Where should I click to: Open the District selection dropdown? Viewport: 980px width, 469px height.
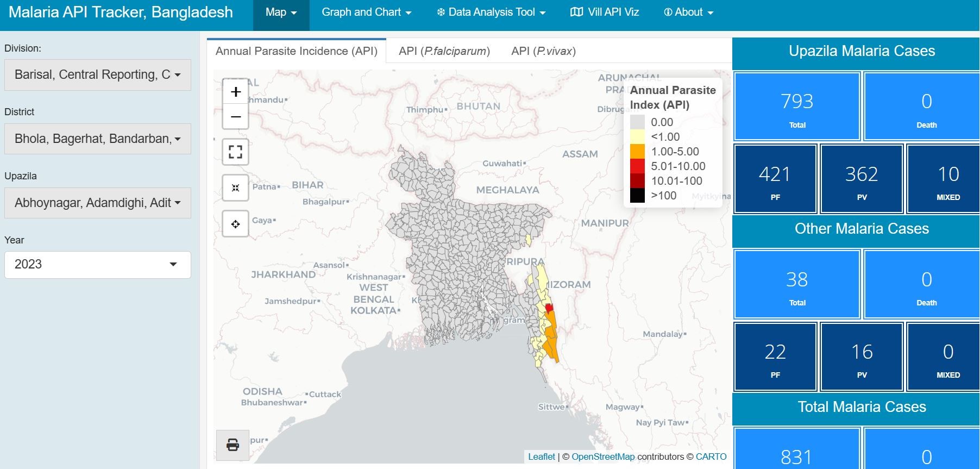tap(98, 139)
